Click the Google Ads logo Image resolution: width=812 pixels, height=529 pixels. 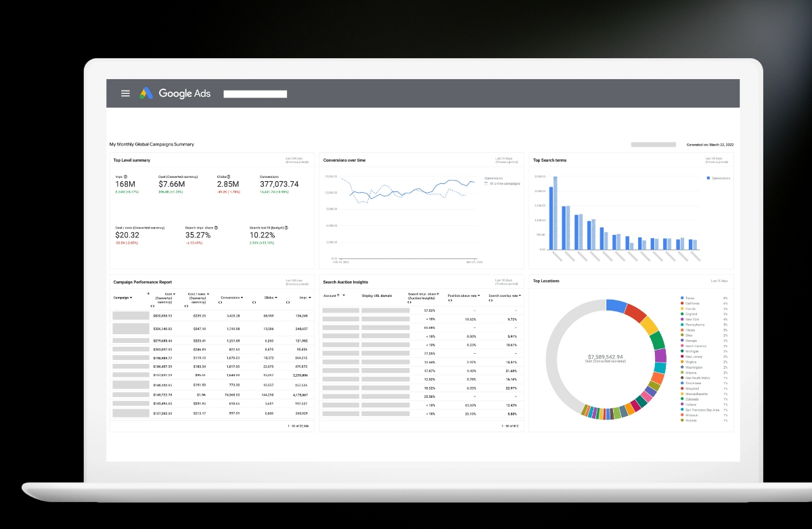pyautogui.click(x=175, y=93)
